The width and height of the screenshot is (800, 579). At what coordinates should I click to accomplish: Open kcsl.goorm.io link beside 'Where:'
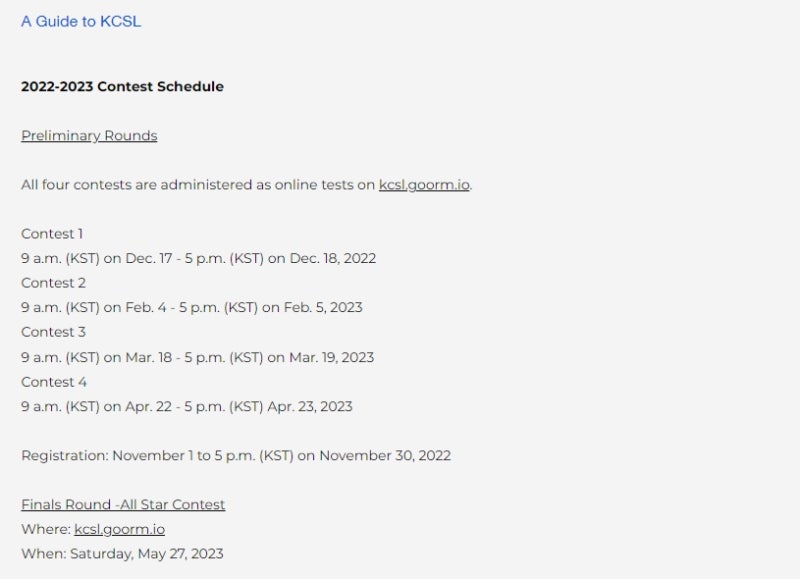point(119,529)
